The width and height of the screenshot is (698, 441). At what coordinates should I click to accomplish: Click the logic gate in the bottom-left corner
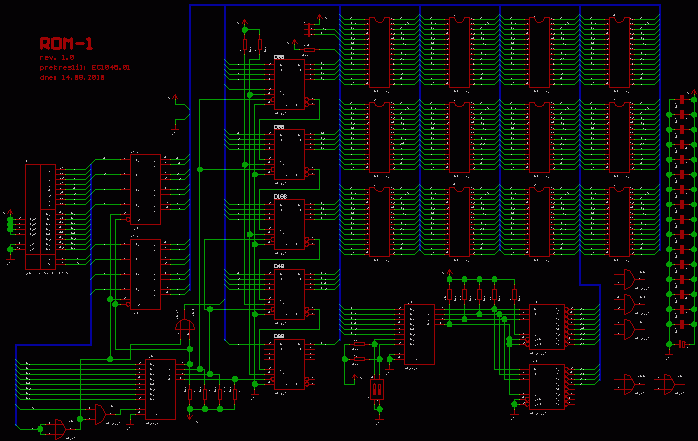pos(56,429)
